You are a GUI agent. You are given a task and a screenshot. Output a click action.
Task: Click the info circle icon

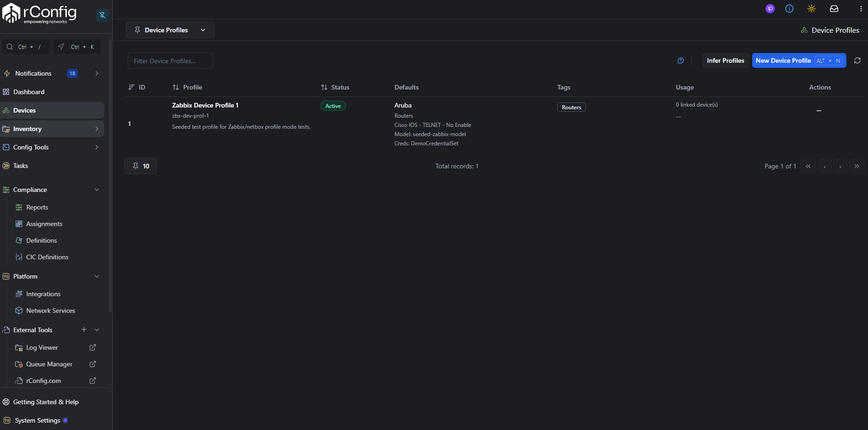point(790,9)
